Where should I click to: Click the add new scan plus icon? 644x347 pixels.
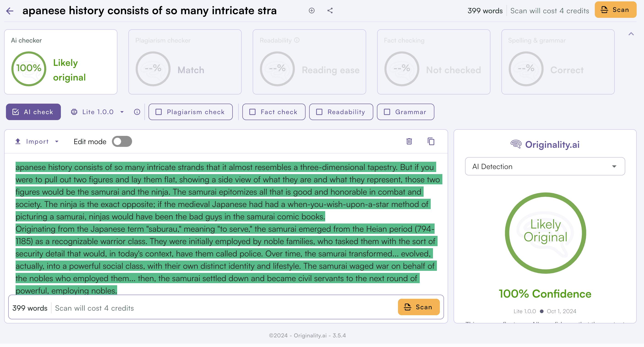[x=311, y=11]
